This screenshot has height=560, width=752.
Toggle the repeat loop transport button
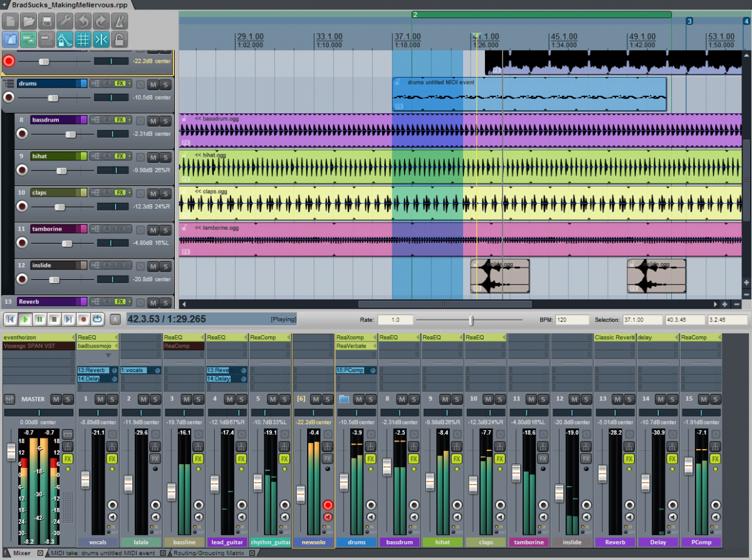(x=98, y=319)
